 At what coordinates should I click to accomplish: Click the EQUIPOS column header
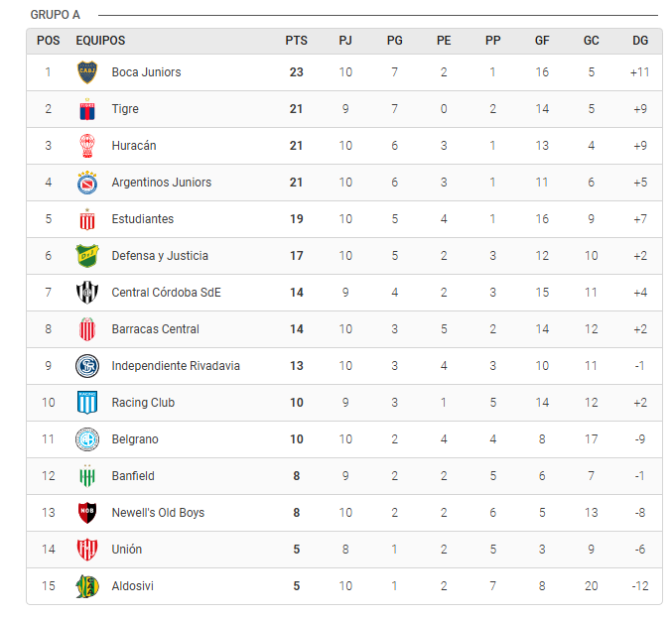coord(100,41)
